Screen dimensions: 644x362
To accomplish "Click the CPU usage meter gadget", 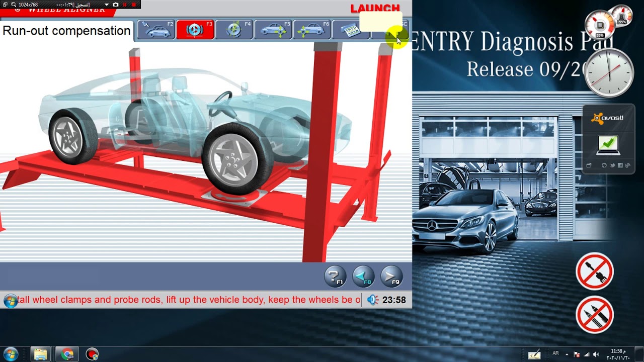I will coord(600,26).
